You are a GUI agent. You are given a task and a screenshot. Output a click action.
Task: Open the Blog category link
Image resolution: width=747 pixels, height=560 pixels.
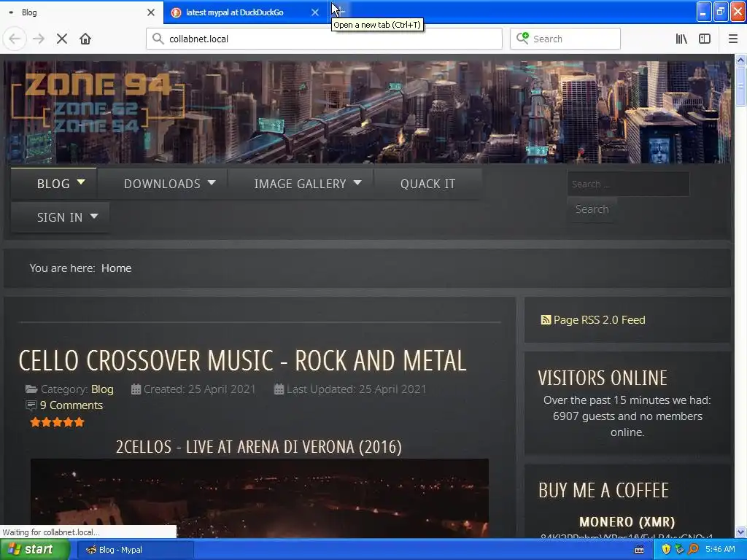pyautogui.click(x=102, y=389)
